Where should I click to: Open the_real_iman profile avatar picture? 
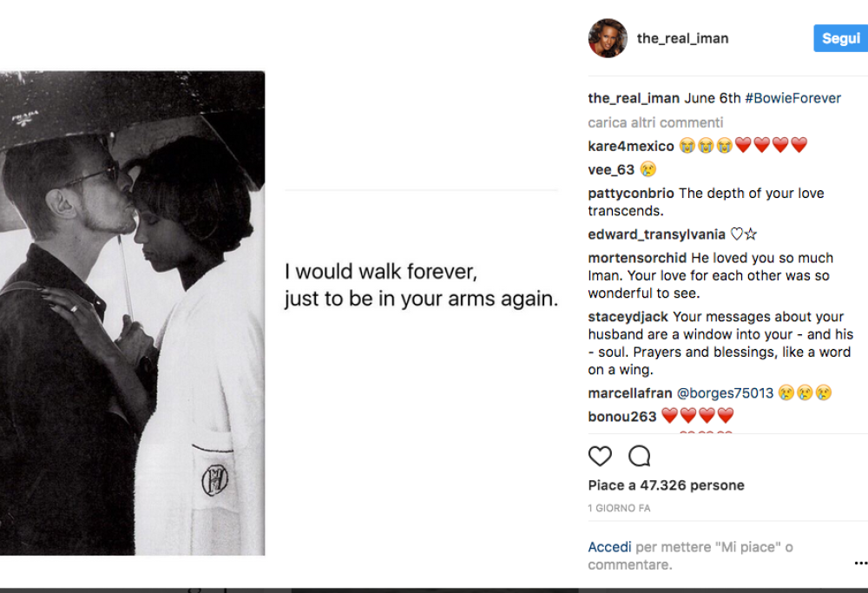[x=608, y=38]
